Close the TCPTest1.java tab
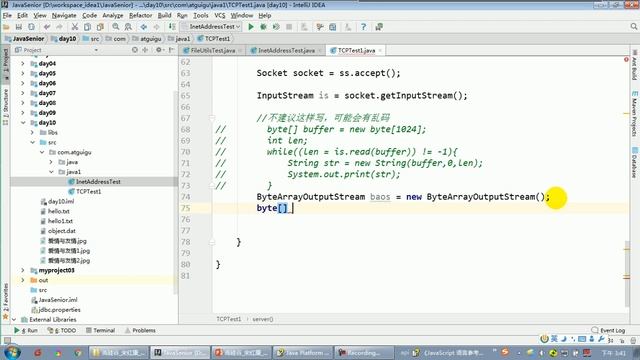The width and height of the screenshot is (640, 360). (380, 51)
